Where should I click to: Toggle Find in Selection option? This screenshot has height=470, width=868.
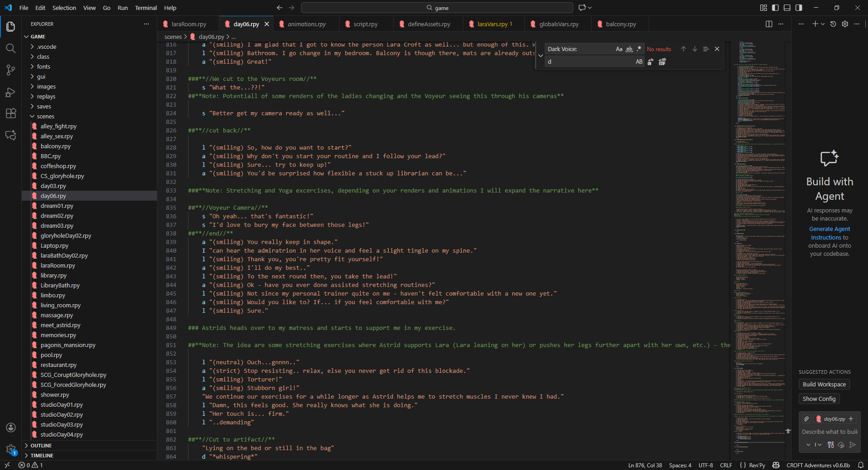(706, 49)
